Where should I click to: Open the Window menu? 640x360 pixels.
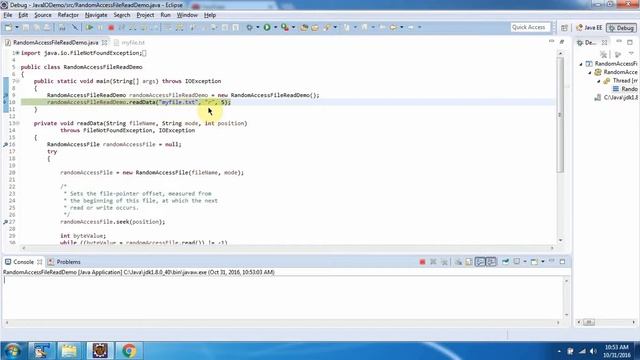tap(187, 15)
